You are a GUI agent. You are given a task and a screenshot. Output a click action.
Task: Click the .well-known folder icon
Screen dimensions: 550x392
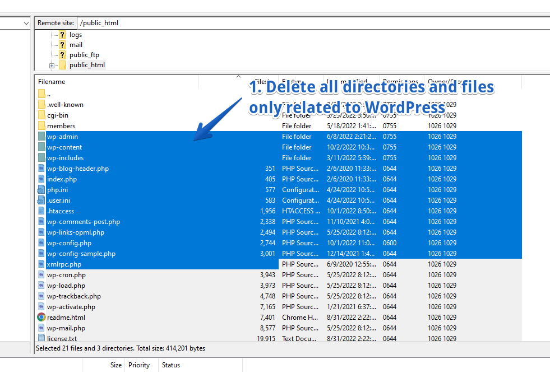[x=41, y=104]
